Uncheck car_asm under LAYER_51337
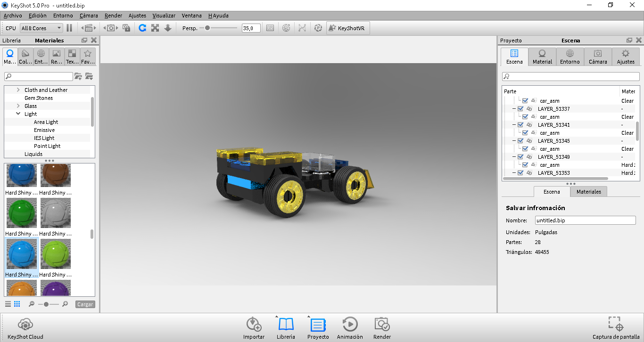This screenshot has height=342, width=644. [x=525, y=117]
